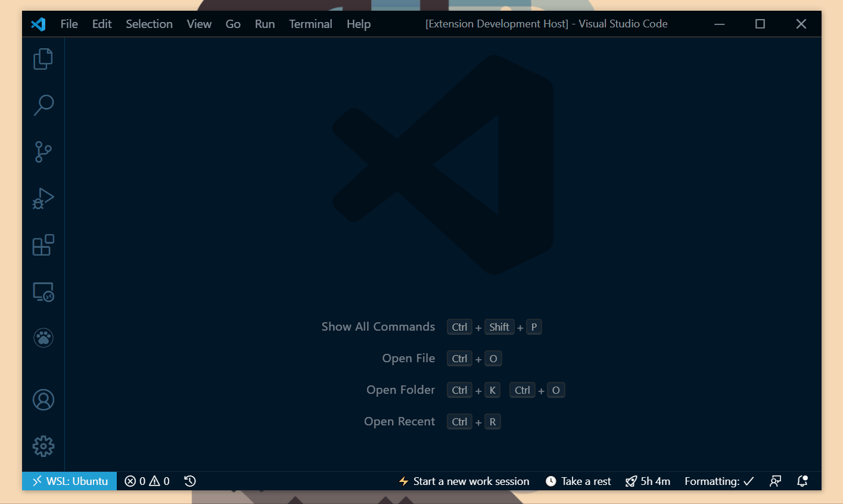Click the Open Recent label
This screenshot has width=843, height=504.
point(400,421)
